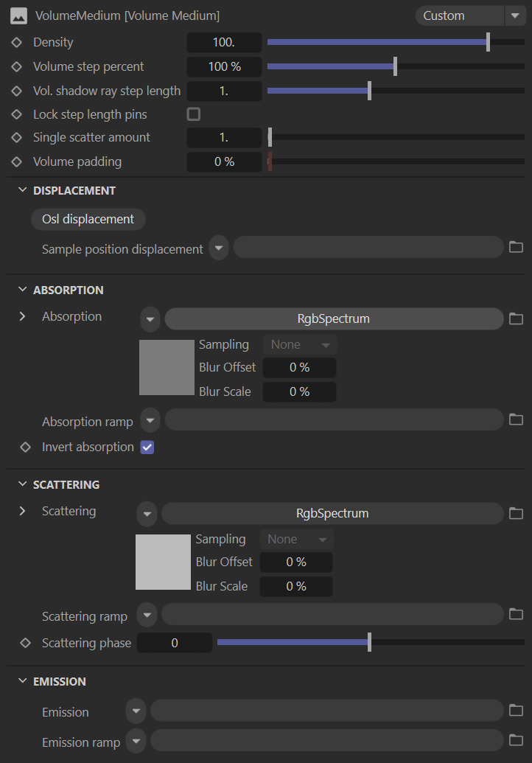Open the Custom preset dropdown arrow
532x763 pixels.
click(515, 15)
